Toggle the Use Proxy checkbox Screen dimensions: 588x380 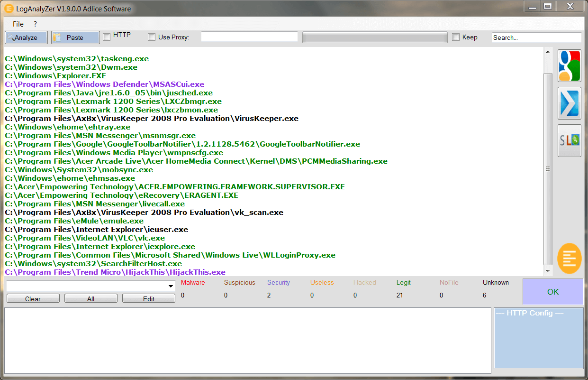click(x=152, y=37)
